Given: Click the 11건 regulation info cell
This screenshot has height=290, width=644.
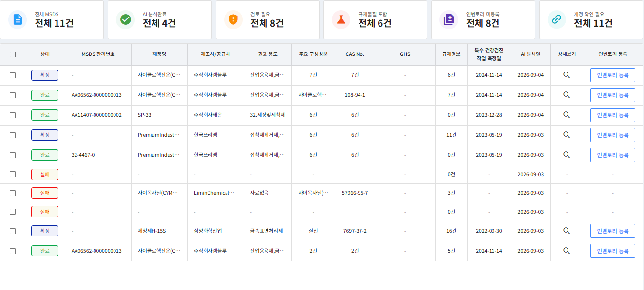Looking at the screenshot, I should (x=451, y=135).
